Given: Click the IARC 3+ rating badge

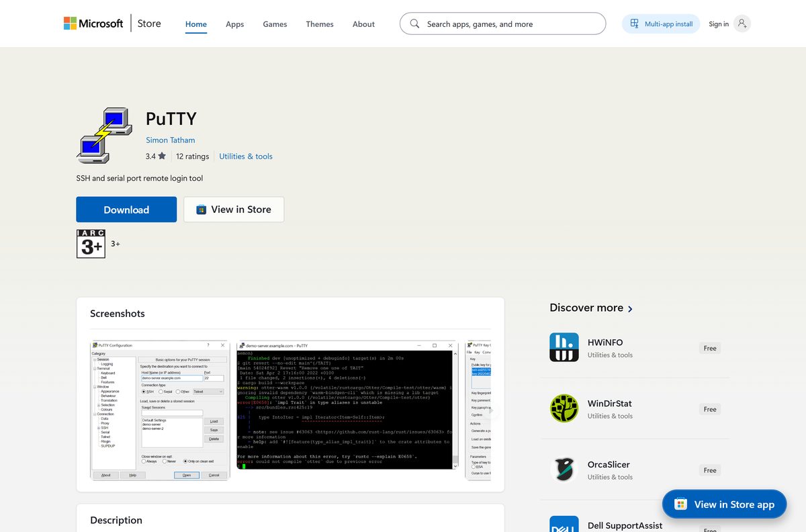Looking at the screenshot, I should click(91, 244).
